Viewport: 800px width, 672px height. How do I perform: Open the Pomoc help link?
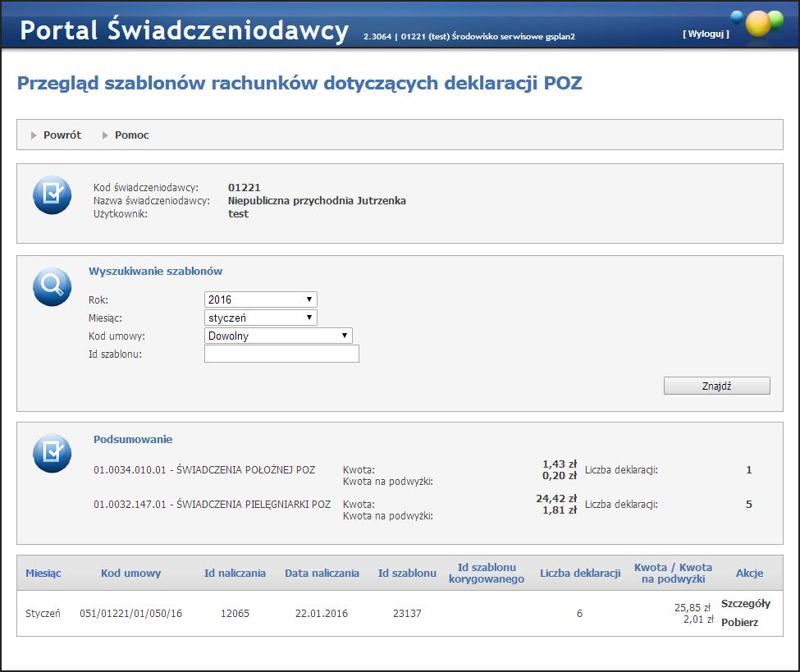(131, 135)
